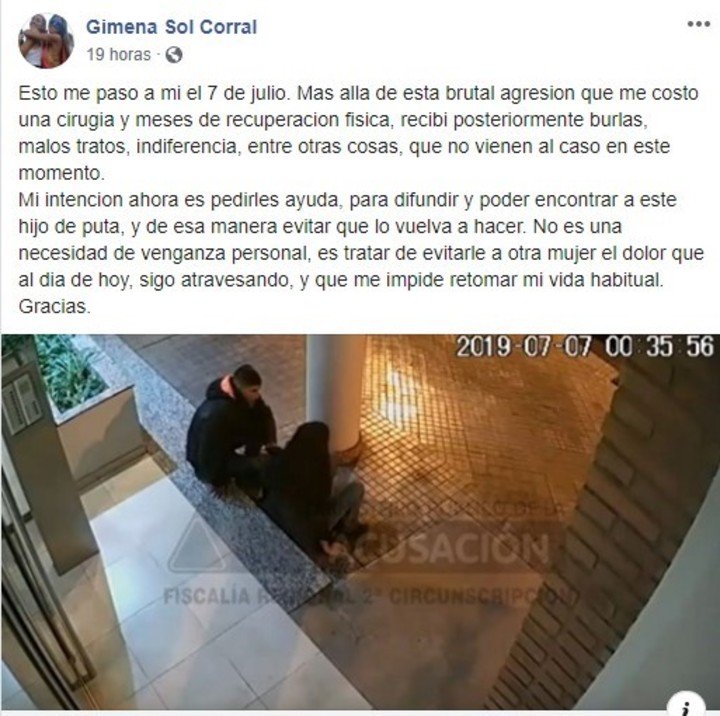Open the security camera photo attachment
Viewport: 720px width, 716px height.
click(x=360, y=522)
